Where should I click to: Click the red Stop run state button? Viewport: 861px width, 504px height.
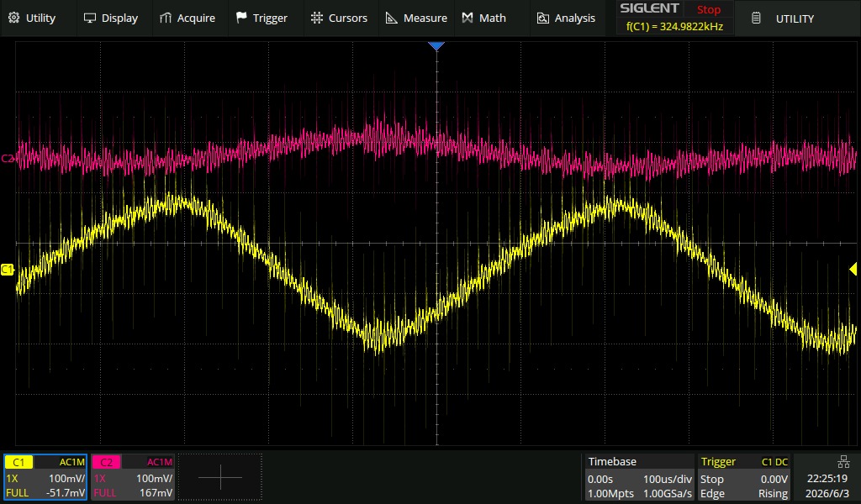708,9
